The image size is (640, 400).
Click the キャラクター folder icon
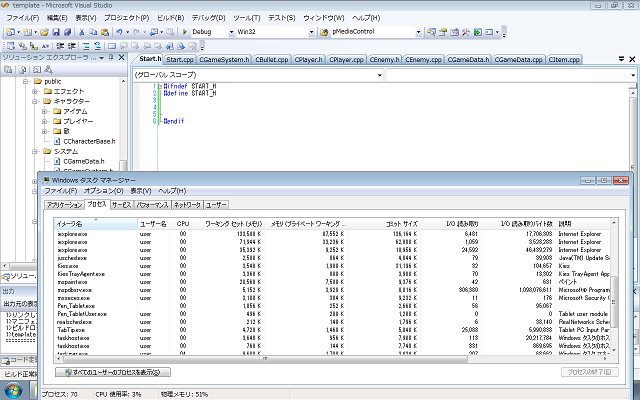coord(45,101)
